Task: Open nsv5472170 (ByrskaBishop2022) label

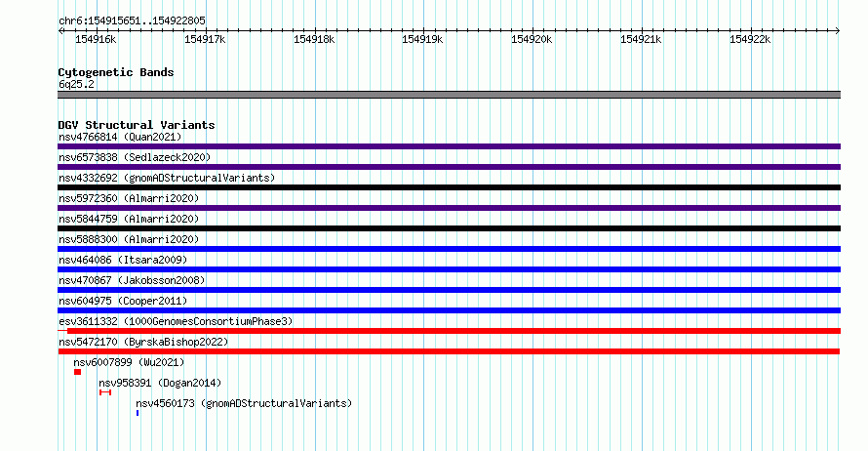Action: point(143,342)
